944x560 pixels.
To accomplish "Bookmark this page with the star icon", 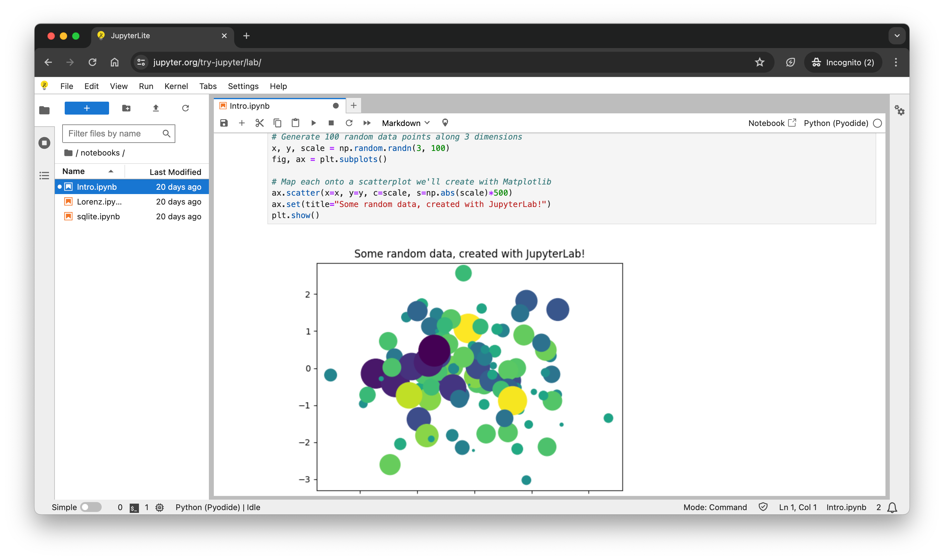I will coord(759,62).
